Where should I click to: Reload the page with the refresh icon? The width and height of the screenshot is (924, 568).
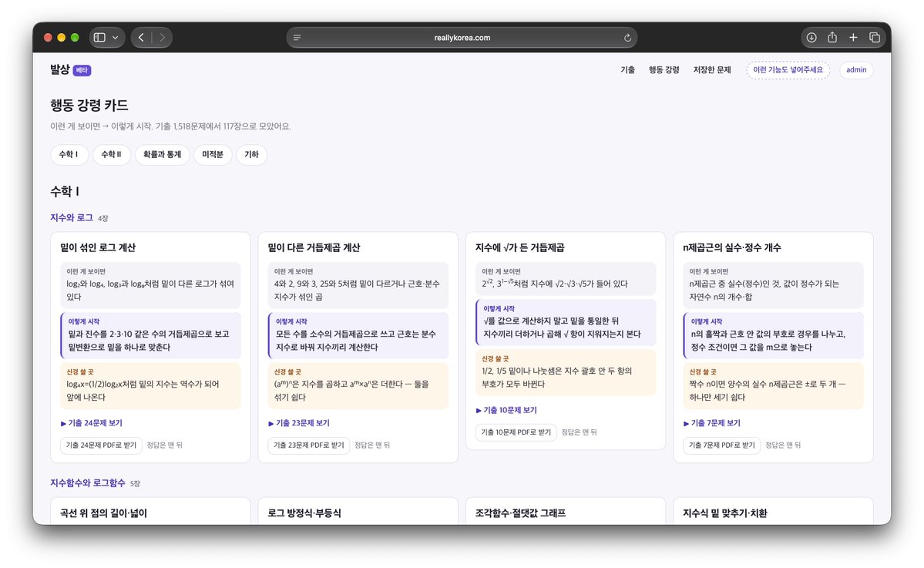(x=627, y=38)
